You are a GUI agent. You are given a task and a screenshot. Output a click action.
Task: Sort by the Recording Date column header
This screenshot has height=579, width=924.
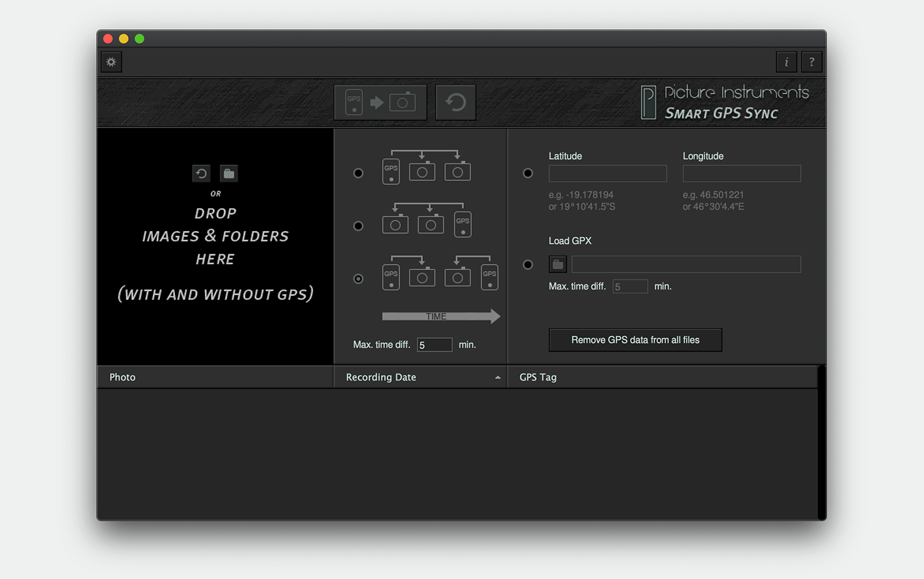420,377
